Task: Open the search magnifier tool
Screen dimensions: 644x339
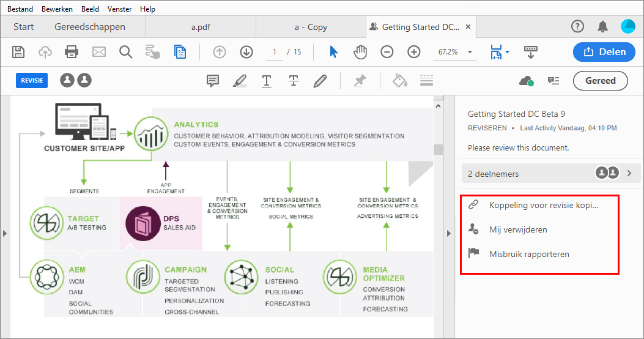Action: 125,52
